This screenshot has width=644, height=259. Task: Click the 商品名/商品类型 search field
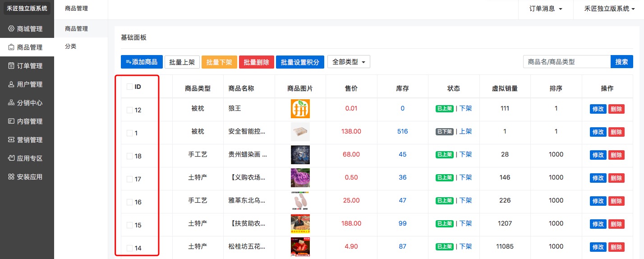point(566,62)
